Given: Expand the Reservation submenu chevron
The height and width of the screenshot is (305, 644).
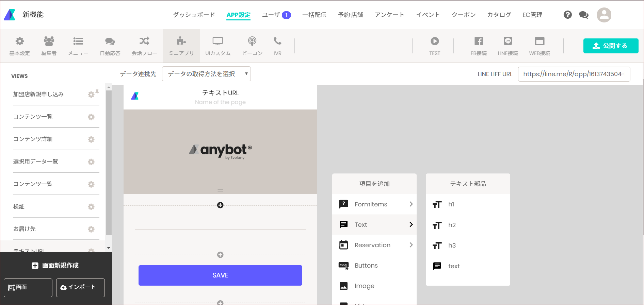Looking at the screenshot, I should click(x=411, y=245).
